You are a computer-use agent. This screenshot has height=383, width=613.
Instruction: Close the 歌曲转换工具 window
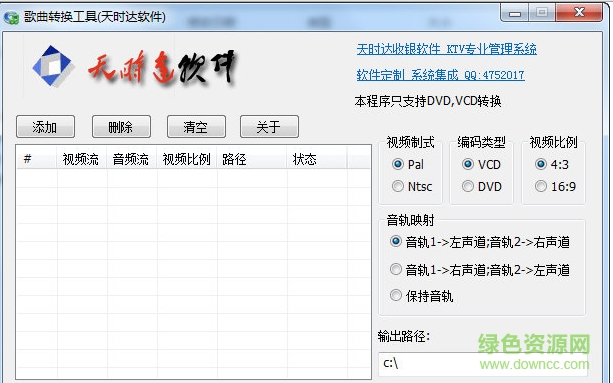click(x=579, y=13)
